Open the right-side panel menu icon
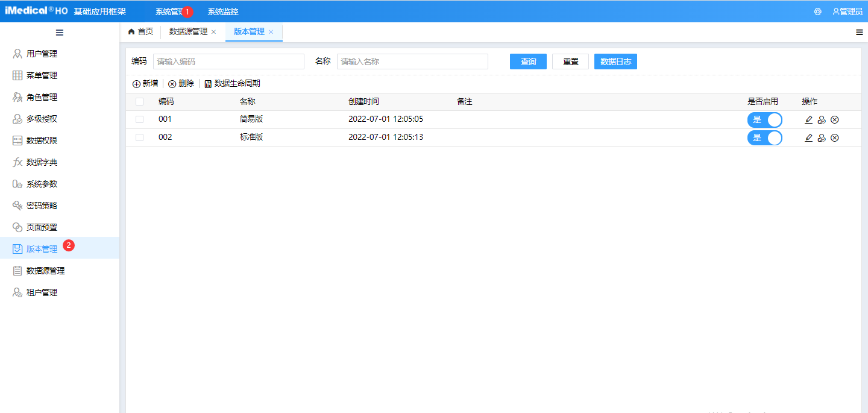This screenshot has width=868, height=413. pos(859,32)
